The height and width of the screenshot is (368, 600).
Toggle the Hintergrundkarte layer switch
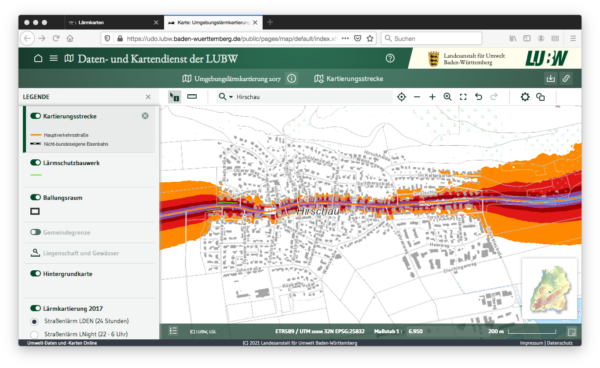[x=36, y=274]
